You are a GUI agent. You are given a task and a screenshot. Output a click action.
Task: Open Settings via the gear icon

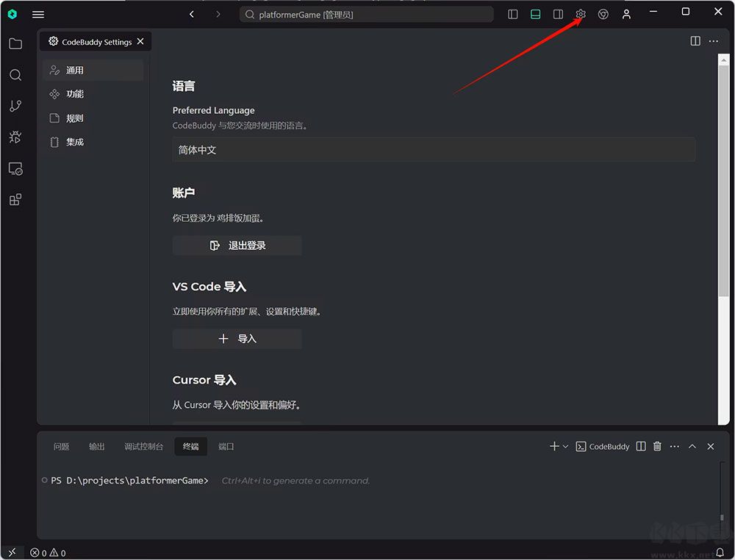tap(580, 14)
